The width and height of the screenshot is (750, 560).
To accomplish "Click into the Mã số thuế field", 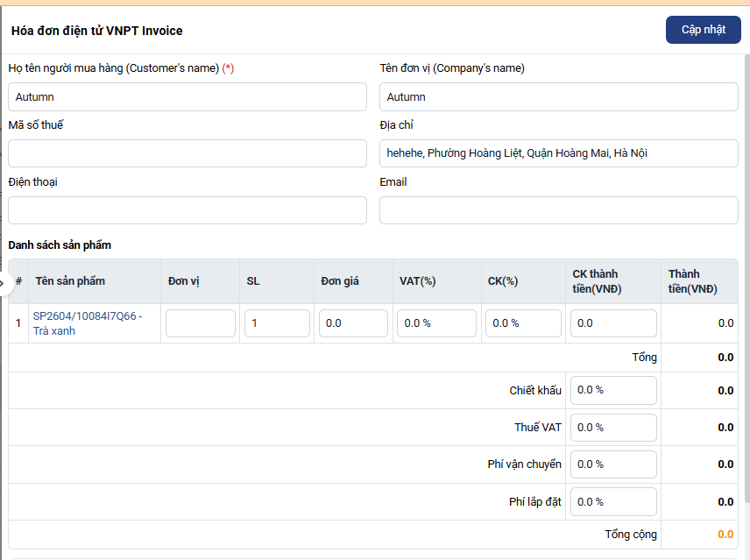I will [187, 153].
